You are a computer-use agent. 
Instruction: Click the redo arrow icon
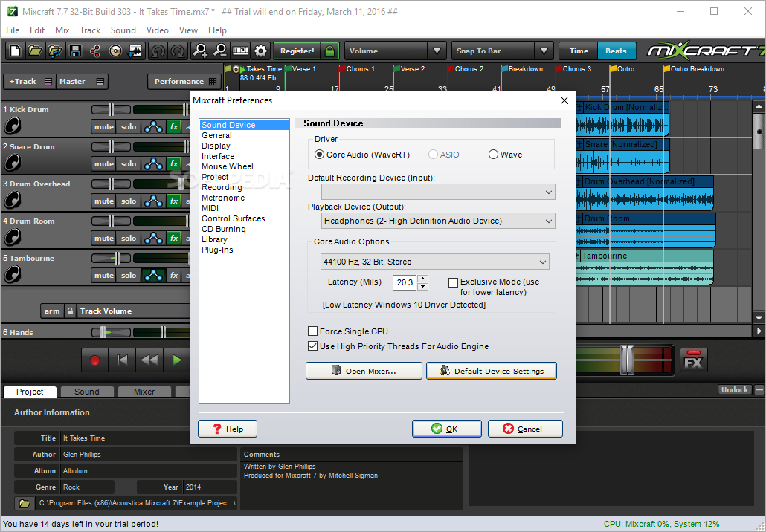(x=178, y=51)
